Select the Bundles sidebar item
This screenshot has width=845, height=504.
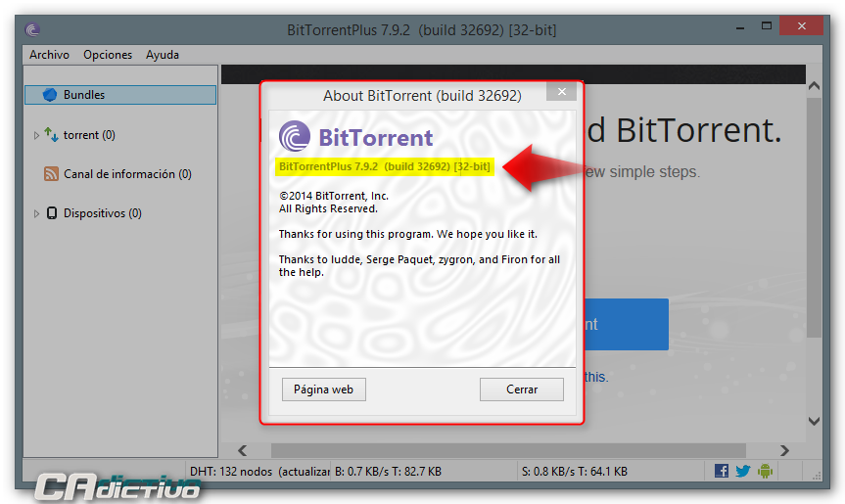(120, 95)
